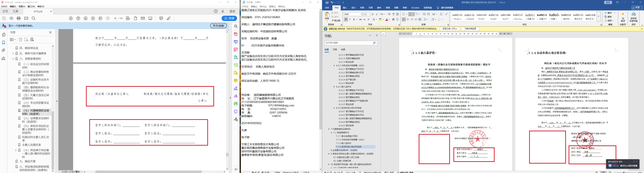Print the PDF from Acrobat toolbar
The width and height of the screenshot is (644, 173).
point(19,18)
